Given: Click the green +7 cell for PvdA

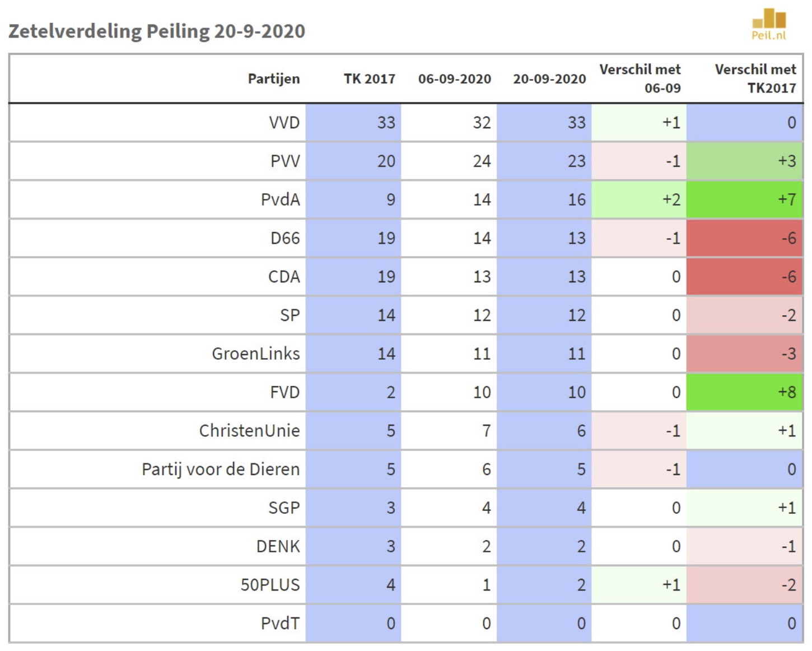Looking at the screenshot, I should (744, 199).
